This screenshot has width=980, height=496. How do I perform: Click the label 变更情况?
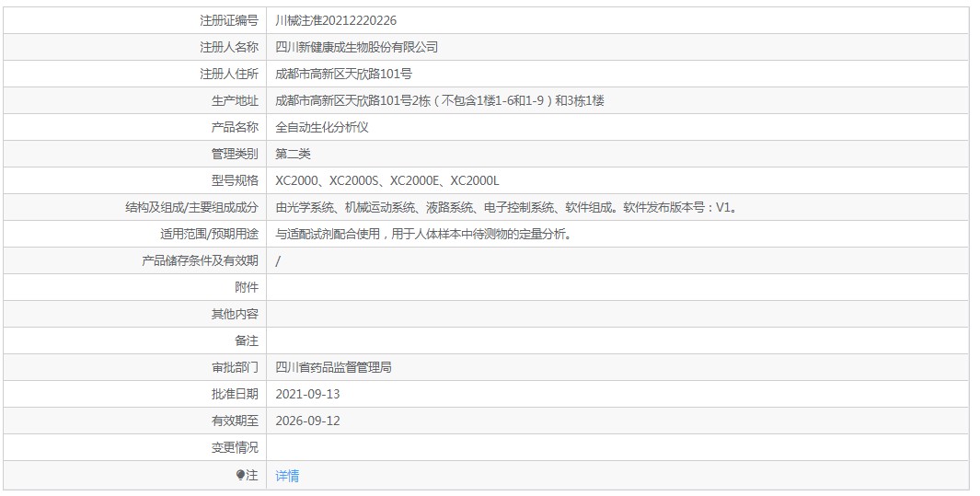coord(235,448)
